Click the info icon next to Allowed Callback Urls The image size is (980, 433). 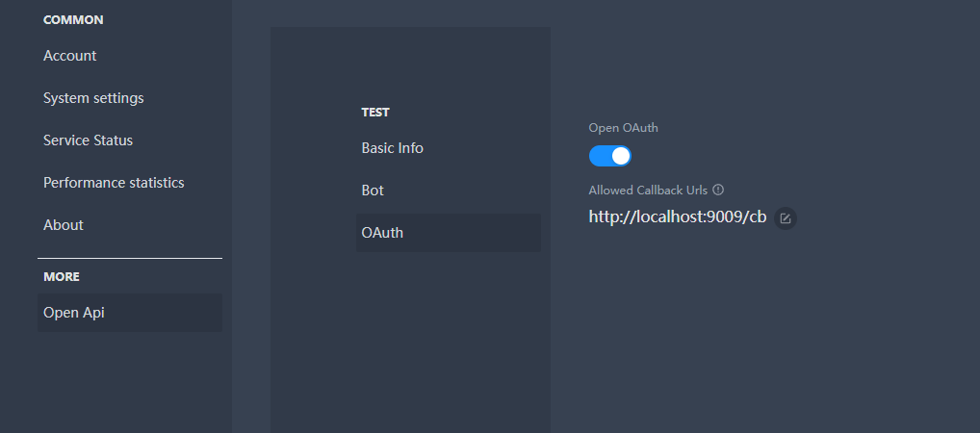[x=718, y=190]
